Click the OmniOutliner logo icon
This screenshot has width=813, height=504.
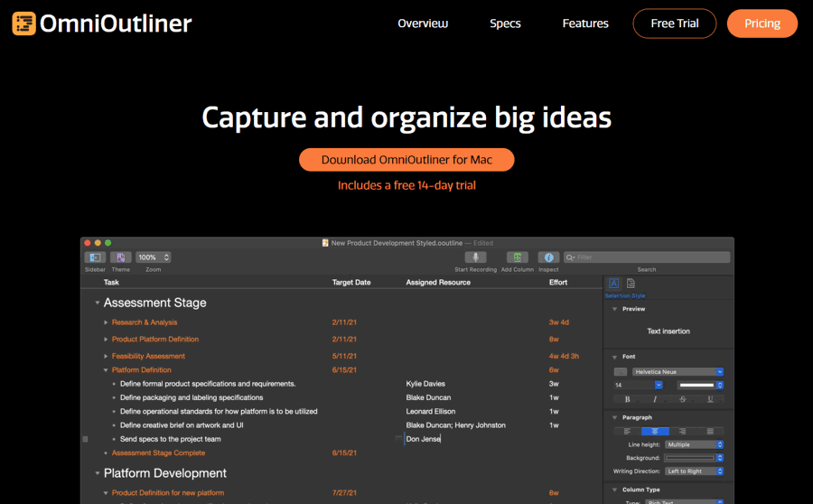tap(23, 23)
